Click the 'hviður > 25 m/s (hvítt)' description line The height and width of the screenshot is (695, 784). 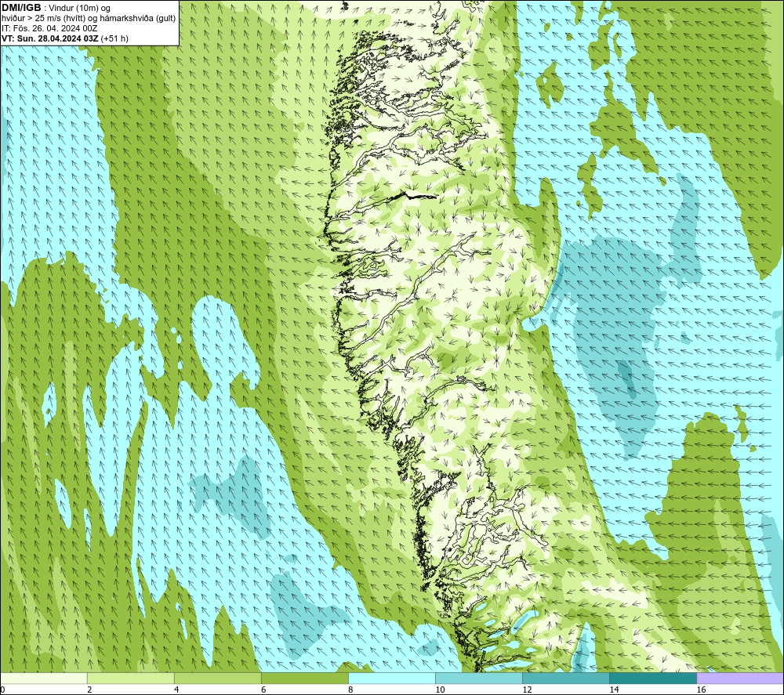(89, 19)
